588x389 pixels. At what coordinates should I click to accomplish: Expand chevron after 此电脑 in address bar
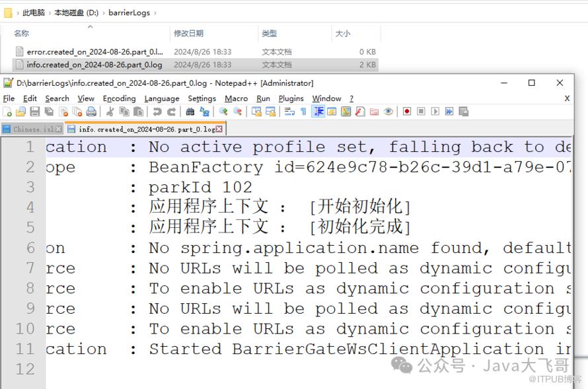point(50,13)
